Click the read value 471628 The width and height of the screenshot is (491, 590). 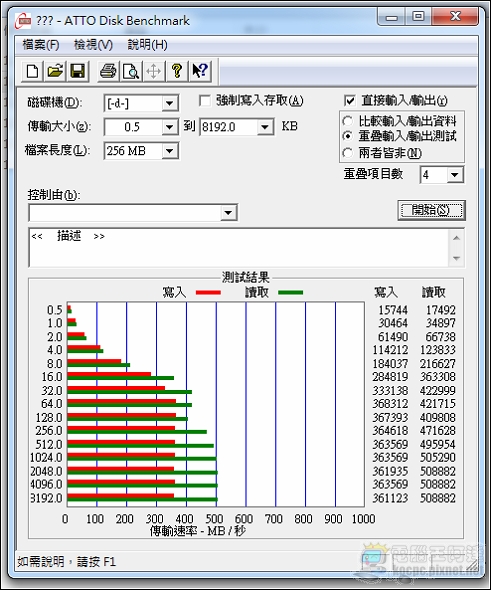pyautogui.click(x=438, y=431)
